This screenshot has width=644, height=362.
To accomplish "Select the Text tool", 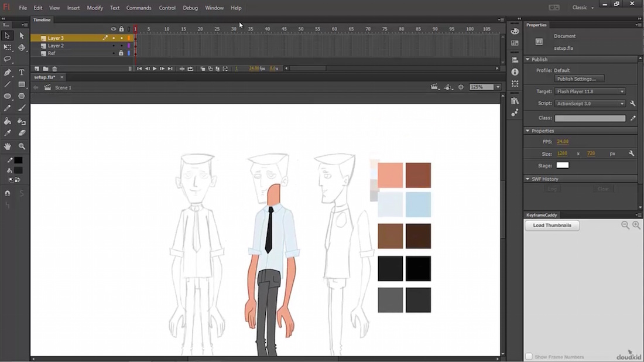I will coord(22,73).
